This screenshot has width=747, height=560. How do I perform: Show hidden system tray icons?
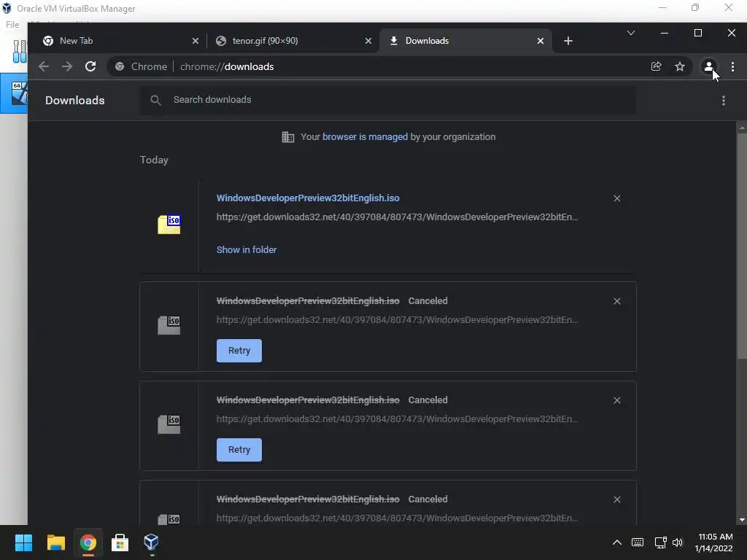(616, 542)
